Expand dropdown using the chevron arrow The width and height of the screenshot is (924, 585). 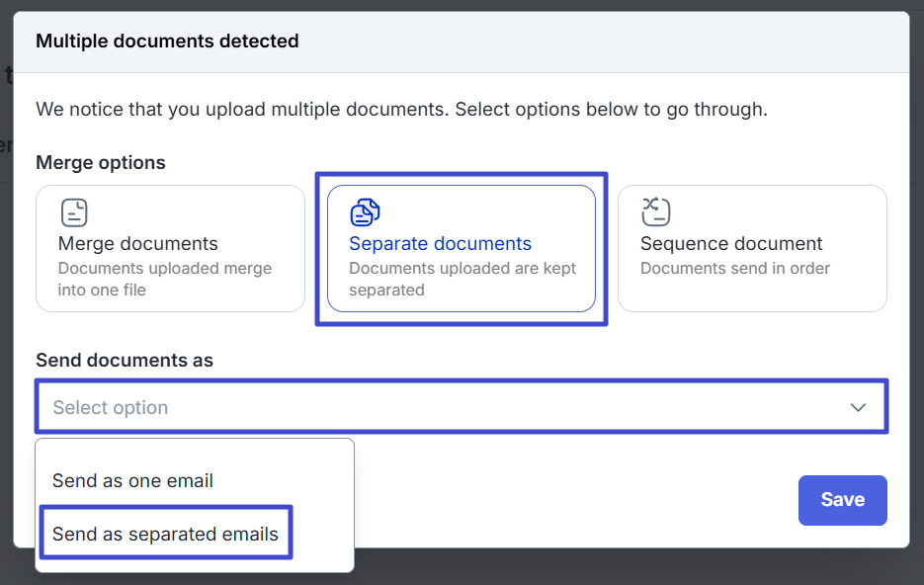click(x=858, y=407)
